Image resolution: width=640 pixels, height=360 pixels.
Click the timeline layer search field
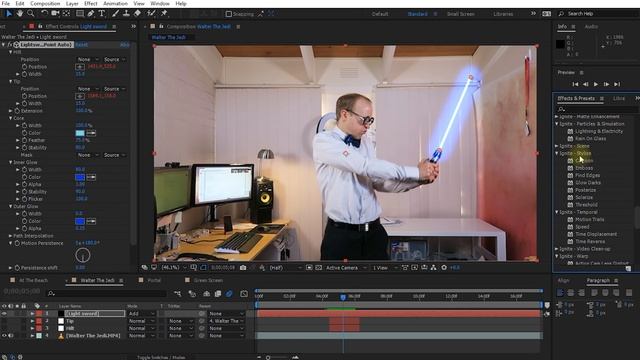click(x=107, y=293)
